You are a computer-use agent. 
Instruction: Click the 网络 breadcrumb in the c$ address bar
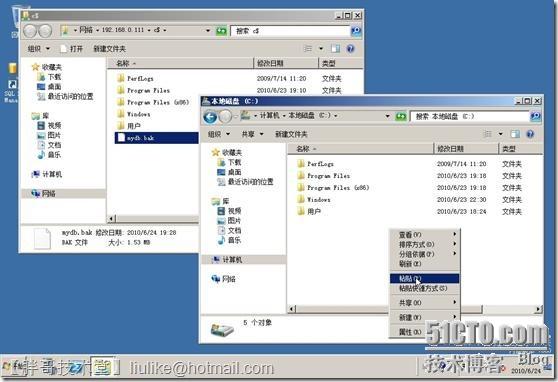pyautogui.click(x=86, y=30)
